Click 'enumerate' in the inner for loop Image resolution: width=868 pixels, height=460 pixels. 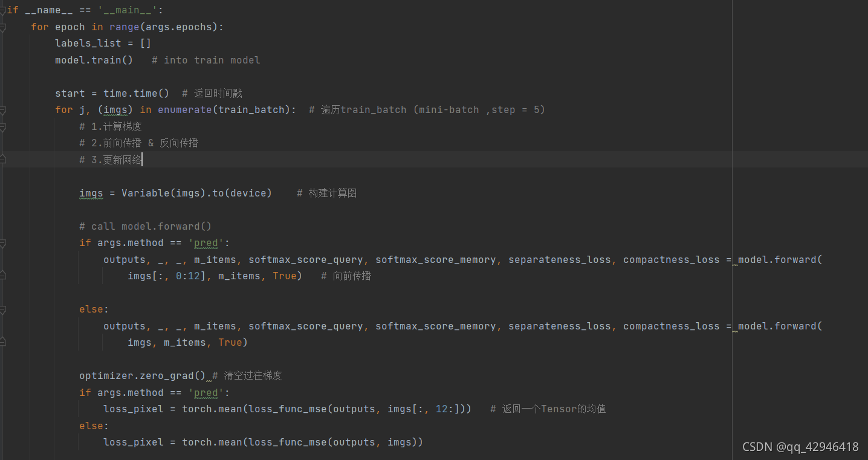click(x=185, y=110)
